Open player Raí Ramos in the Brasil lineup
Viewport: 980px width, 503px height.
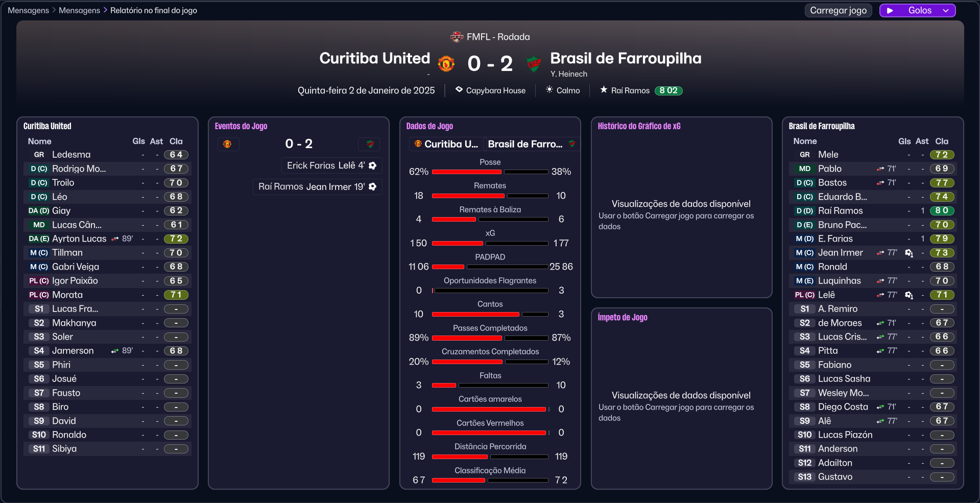click(840, 211)
